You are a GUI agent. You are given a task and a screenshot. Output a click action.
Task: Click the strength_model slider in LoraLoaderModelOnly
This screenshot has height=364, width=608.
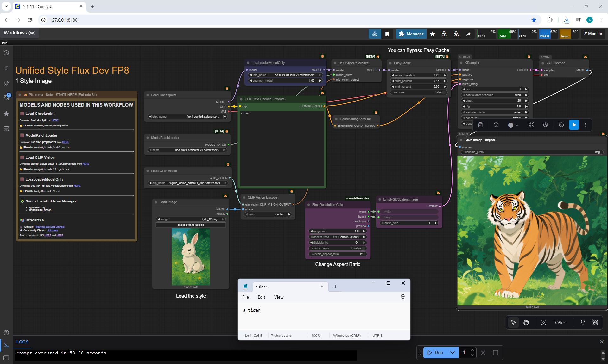click(285, 81)
